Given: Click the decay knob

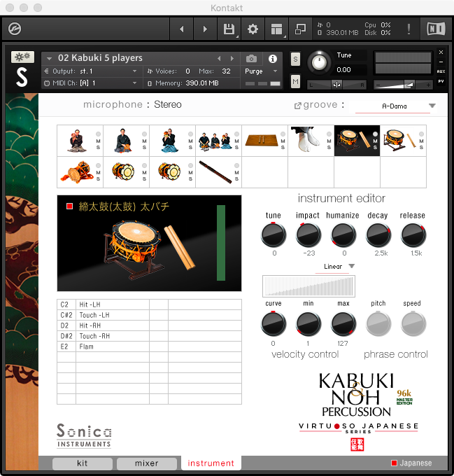Looking at the screenshot, I should [x=378, y=234].
